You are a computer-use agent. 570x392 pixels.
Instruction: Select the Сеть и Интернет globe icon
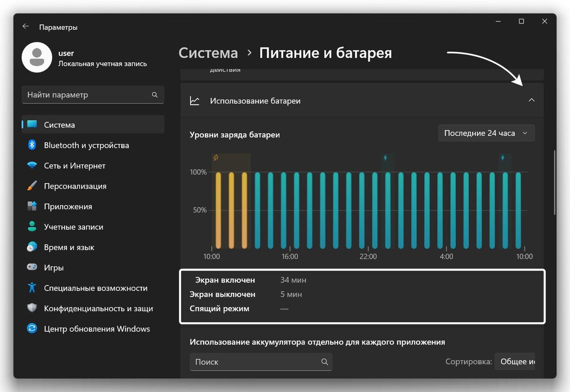pos(32,166)
